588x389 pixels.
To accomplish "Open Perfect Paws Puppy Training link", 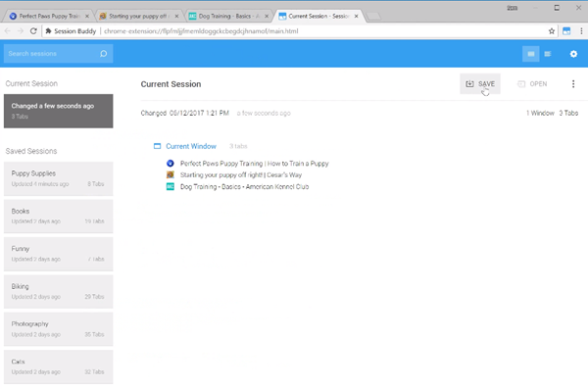I will (x=254, y=164).
